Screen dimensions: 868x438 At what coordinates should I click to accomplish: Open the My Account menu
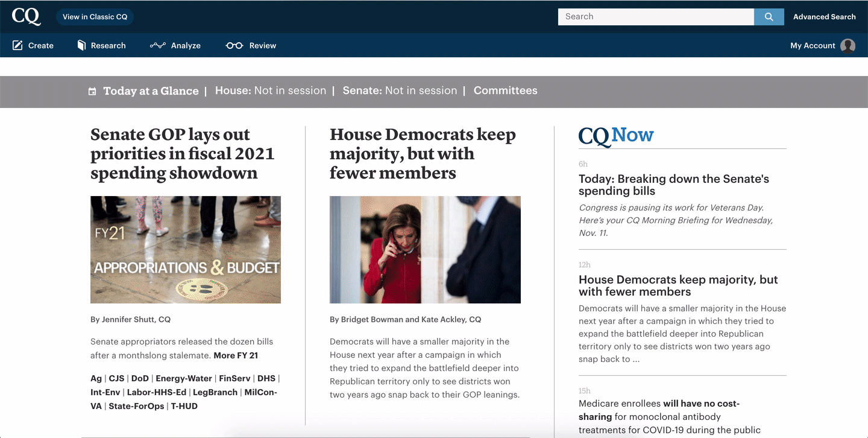pyautogui.click(x=823, y=46)
